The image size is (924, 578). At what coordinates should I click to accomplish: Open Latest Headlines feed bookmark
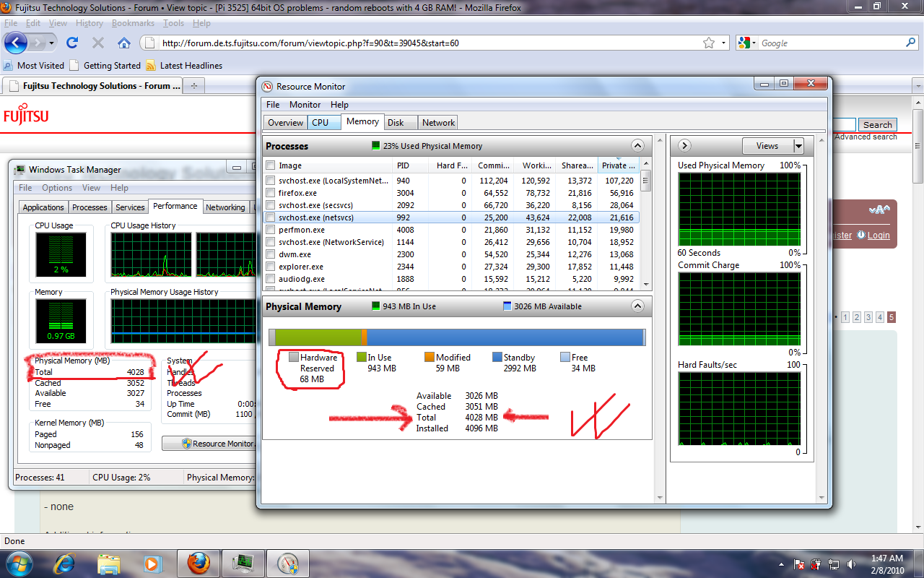point(183,65)
